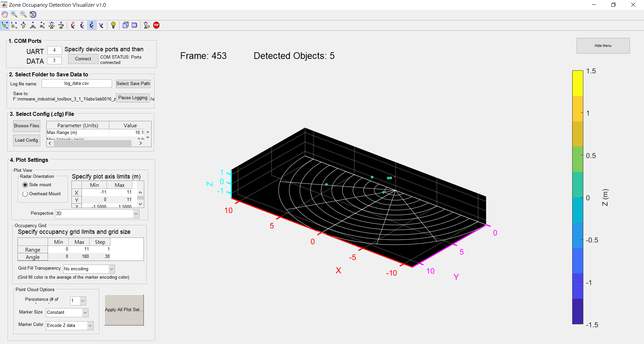Click config table scroll-down arrow
Image resolution: width=644 pixels, height=344 pixels.
pyautogui.click(x=148, y=137)
